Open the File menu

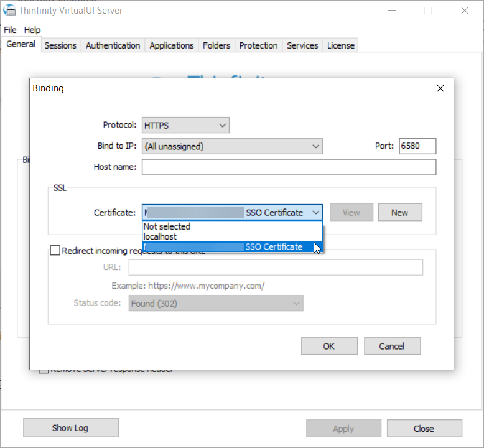(x=10, y=30)
